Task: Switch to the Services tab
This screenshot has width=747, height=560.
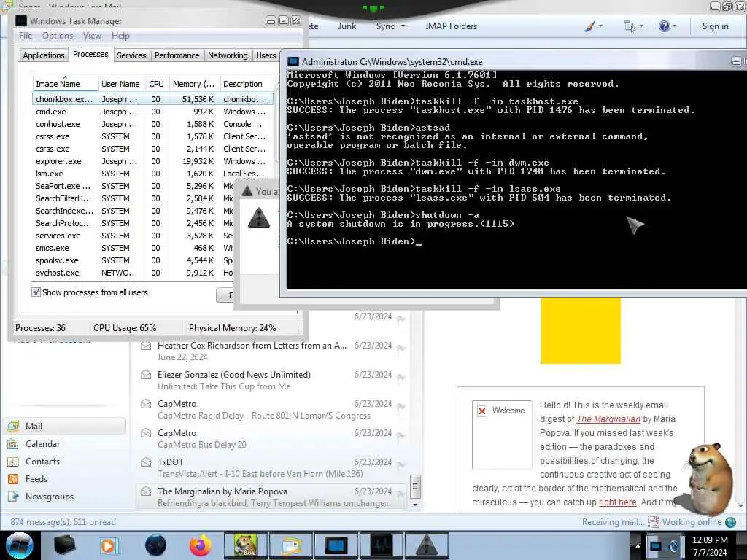Action: click(131, 55)
